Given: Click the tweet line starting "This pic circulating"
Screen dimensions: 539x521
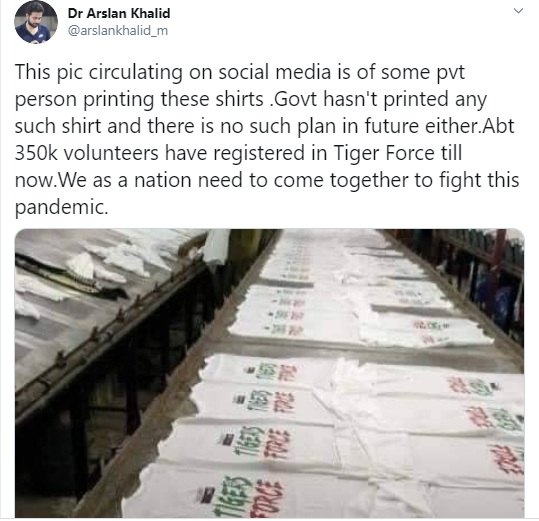Looking at the screenshot, I should coord(240,72).
